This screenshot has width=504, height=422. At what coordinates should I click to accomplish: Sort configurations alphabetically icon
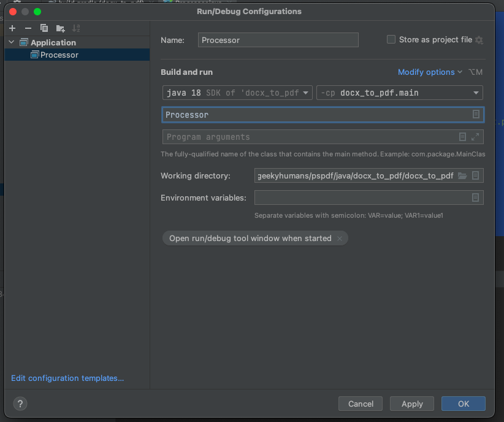pos(76,28)
